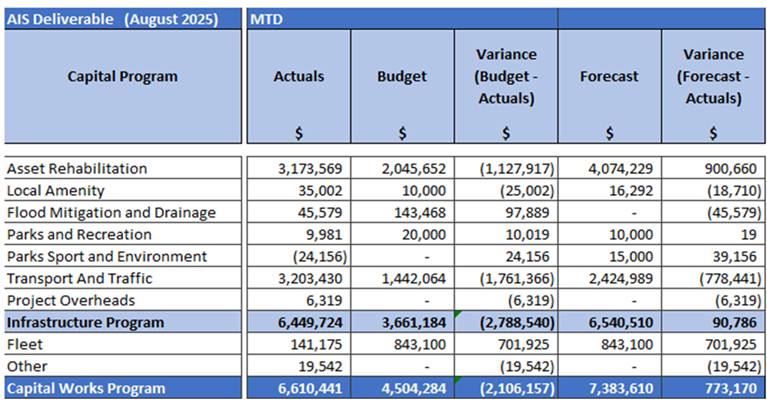Select the Budget column header
Viewport: 767px width, 403px height.
pyautogui.click(x=402, y=86)
